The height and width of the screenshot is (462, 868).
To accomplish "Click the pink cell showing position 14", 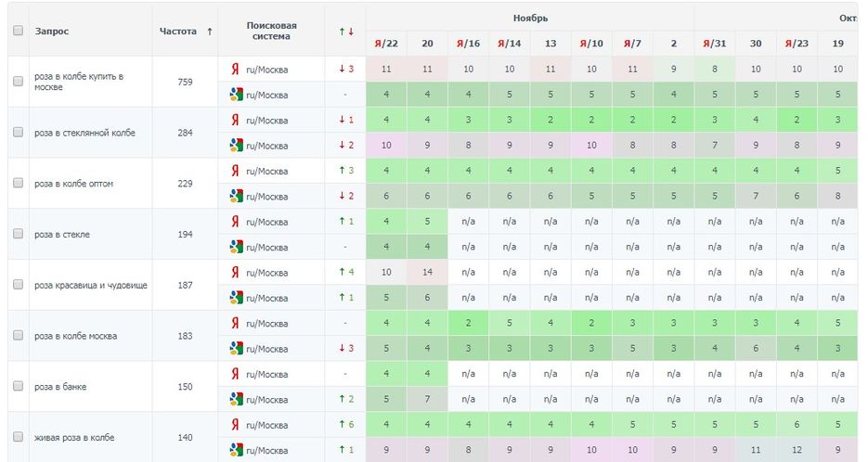I will pyautogui.click(x=427, y=273).
